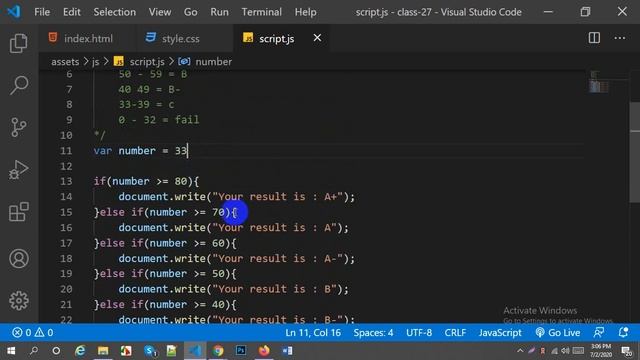The height and width of the screenshot is (360, 640).
Task: Open Google Chrome from taskbar
Action: 218,351
